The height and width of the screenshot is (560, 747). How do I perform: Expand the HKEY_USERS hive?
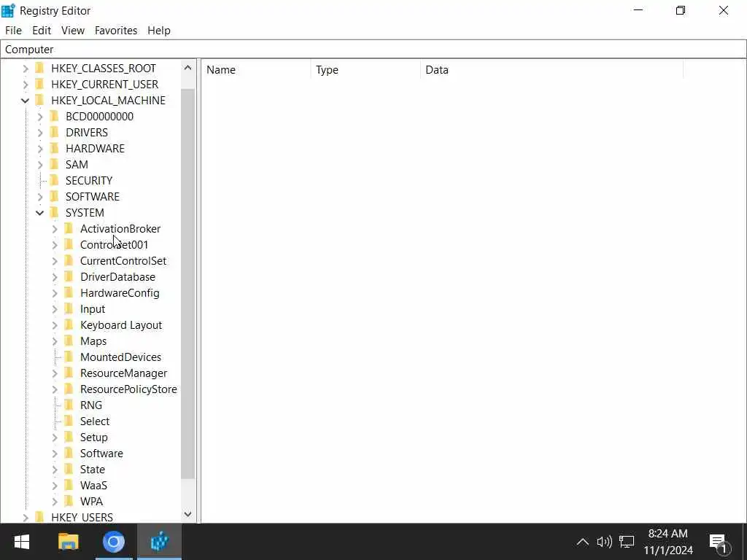(x=26, y=517)
